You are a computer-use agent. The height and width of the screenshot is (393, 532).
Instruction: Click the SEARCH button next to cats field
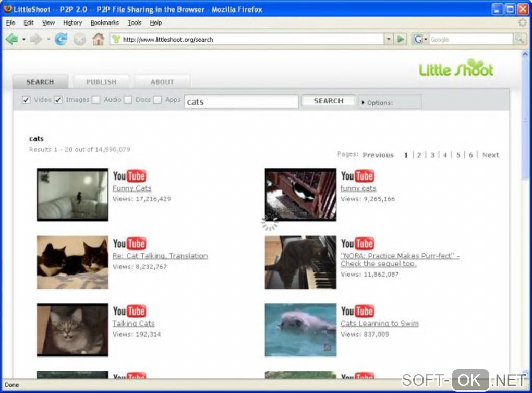[329, 101]
